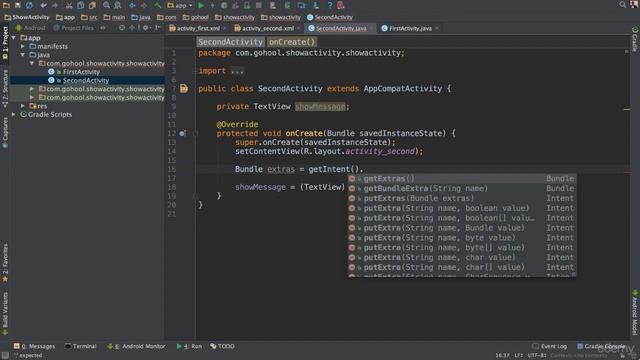Select getBundleExtra(String name) suggestion
The image size is (640, 360).
(462, 189)
